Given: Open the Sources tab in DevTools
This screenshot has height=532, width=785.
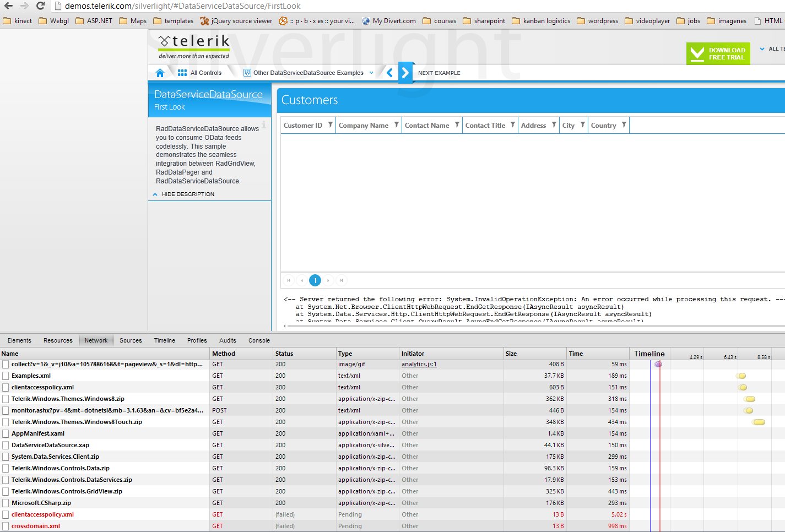Looking at the screenshot, I should tap(131, 340).
